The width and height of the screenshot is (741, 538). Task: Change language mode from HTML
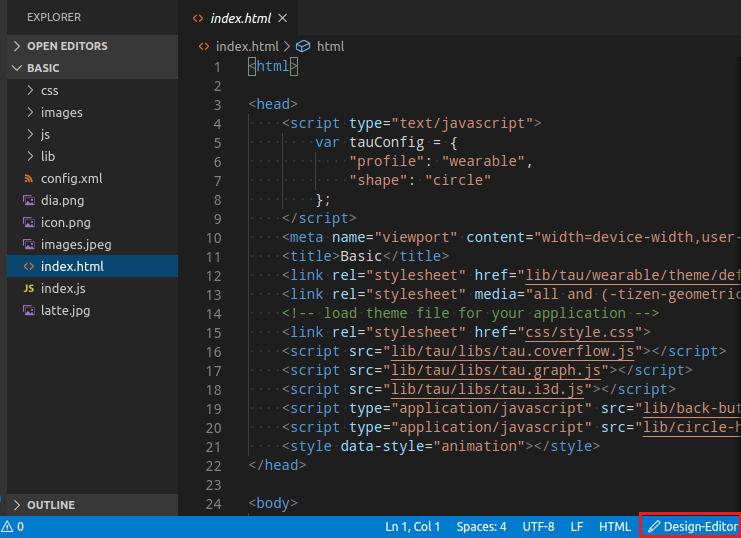[614, 526]
